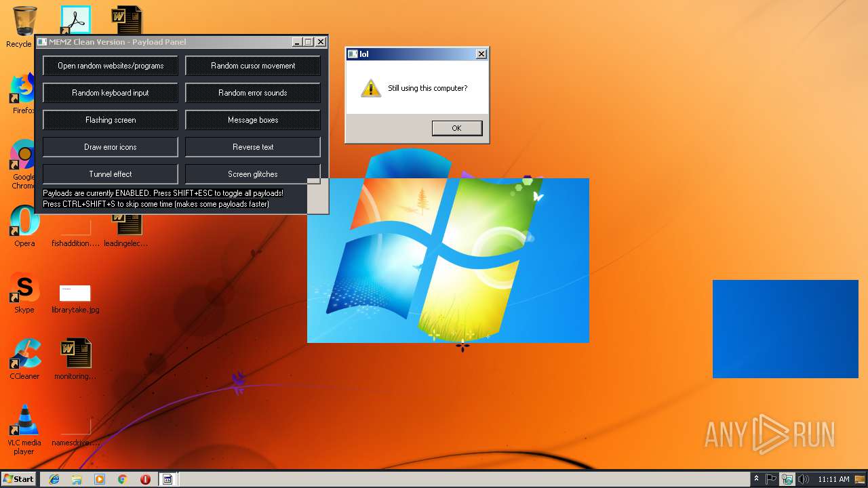Viewport: 868px width, 488px height.
Task: Toggle the Open random websites/programs payload
Action: [111, 66]
